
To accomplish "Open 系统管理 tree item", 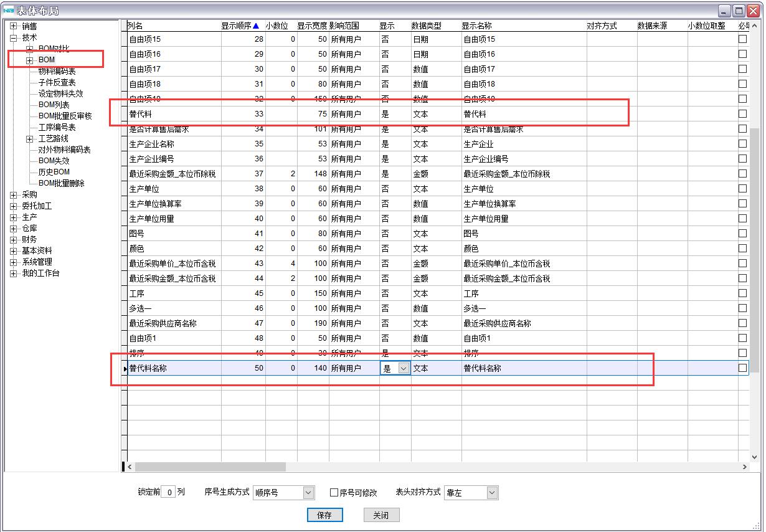I will (37, 262).
